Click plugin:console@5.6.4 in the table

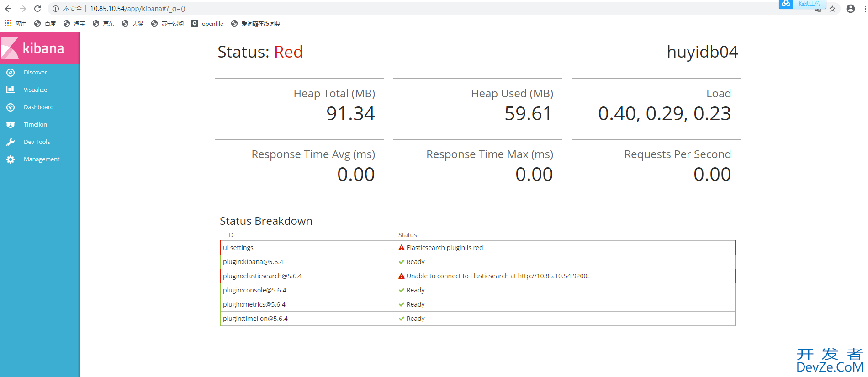tap(254, 290)
